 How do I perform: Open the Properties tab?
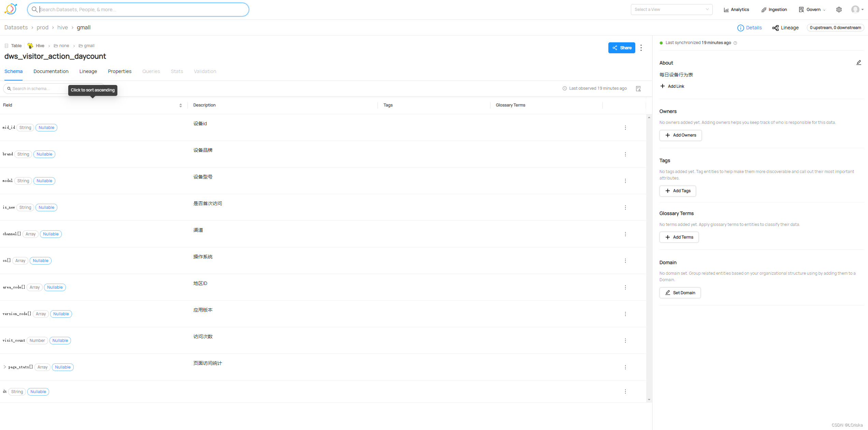tap(119, 71)
